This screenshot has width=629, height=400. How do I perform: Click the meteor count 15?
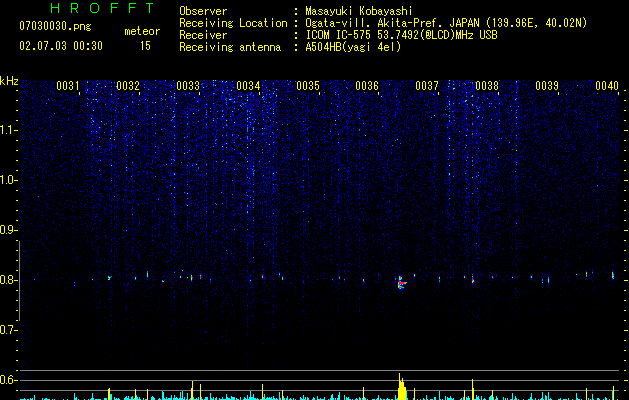(145, 46)
